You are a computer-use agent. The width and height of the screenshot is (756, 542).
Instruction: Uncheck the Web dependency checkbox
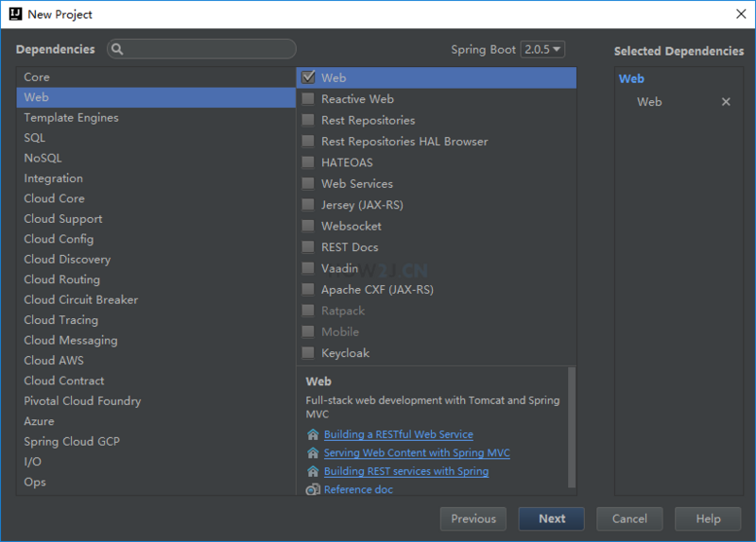(x=308, y=78)
